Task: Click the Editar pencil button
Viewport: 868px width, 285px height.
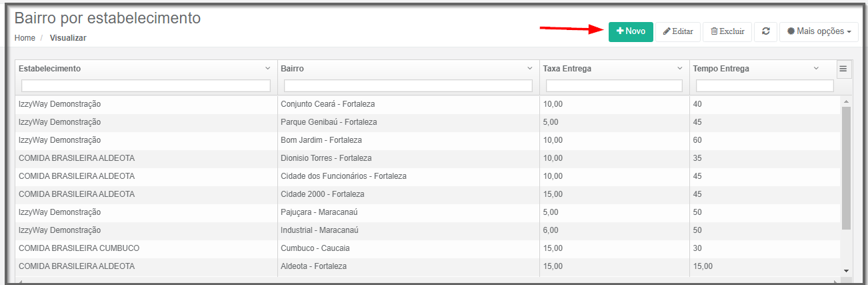Action: pyautogui.click(x=677, y=31)
